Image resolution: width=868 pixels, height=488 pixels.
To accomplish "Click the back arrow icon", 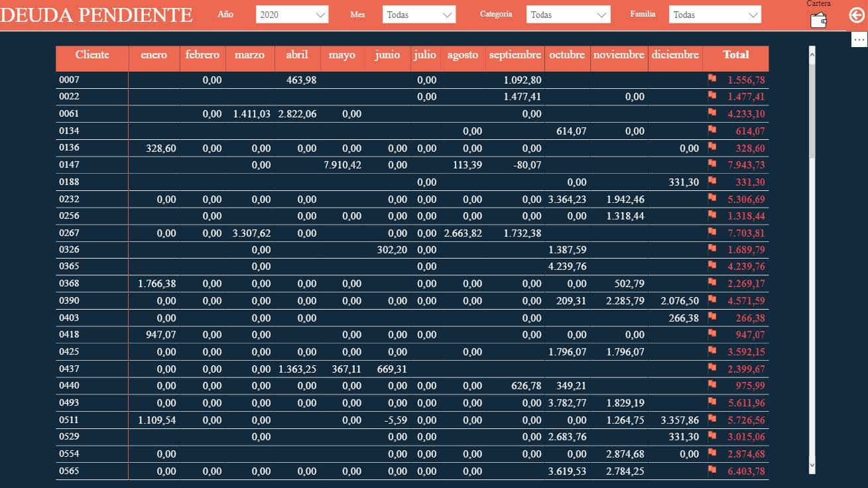I will (857, 15).
